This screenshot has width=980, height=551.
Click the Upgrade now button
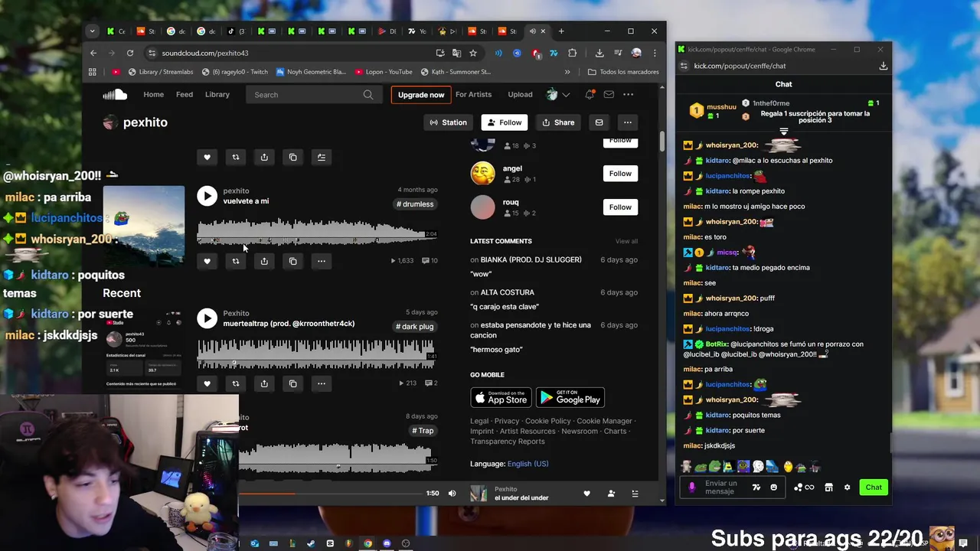coord(421,95)
